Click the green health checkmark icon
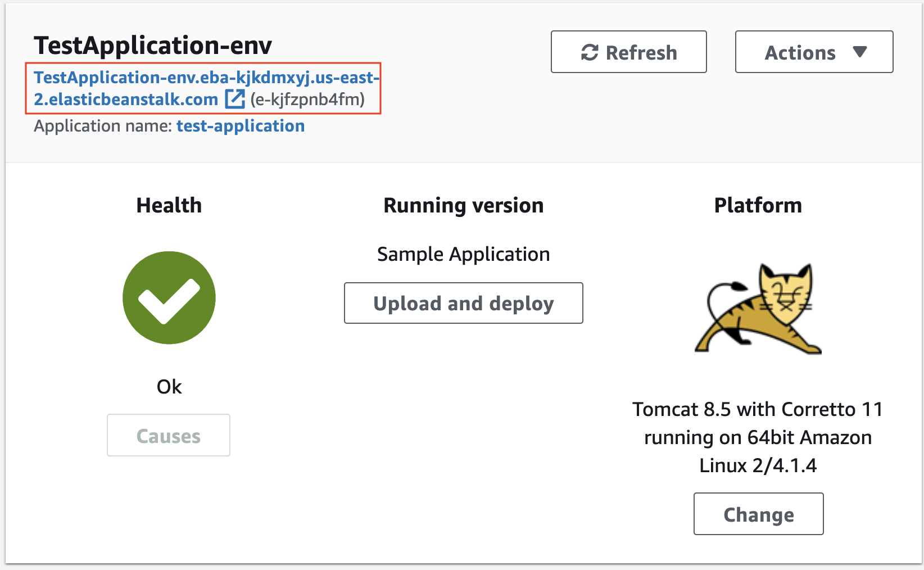 pyautogui.click(x=169, y=297)
